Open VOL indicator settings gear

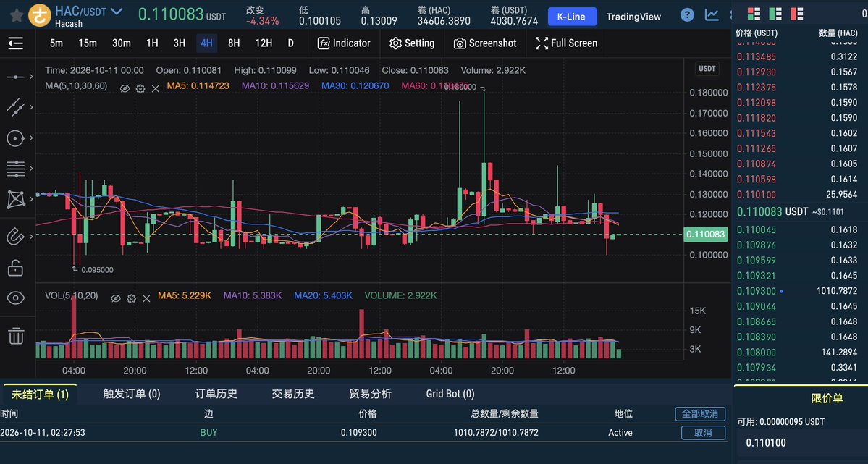(131, 298)
